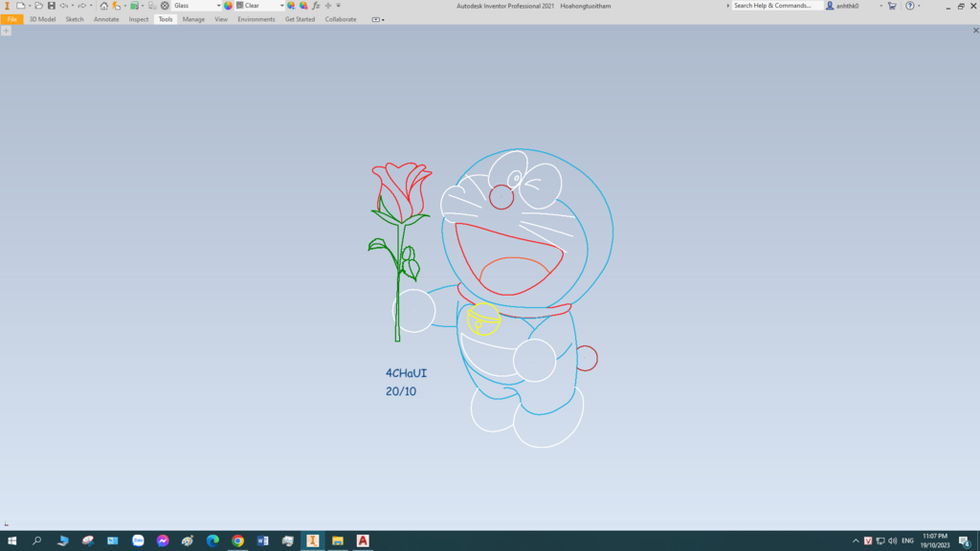Image resolution: width=980 pixels, height=551 pixels.
Task: Open Microsoft Edge from taskbar
Action: [212, 540]
